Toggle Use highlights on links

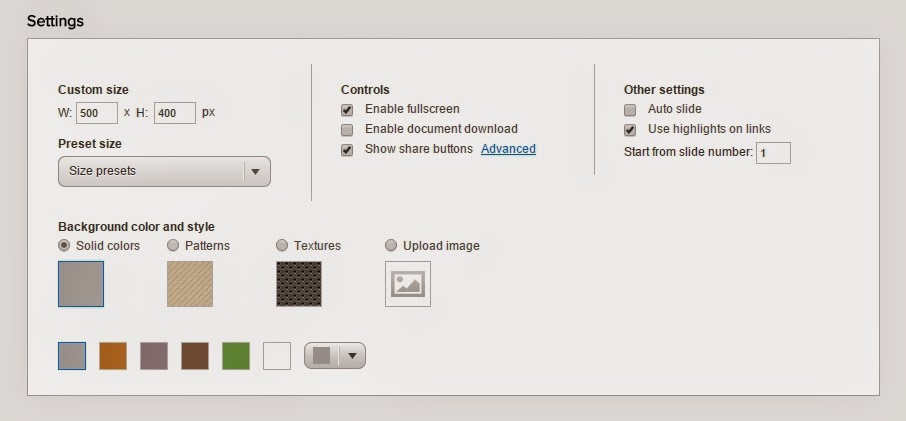[x=630, y=130]
